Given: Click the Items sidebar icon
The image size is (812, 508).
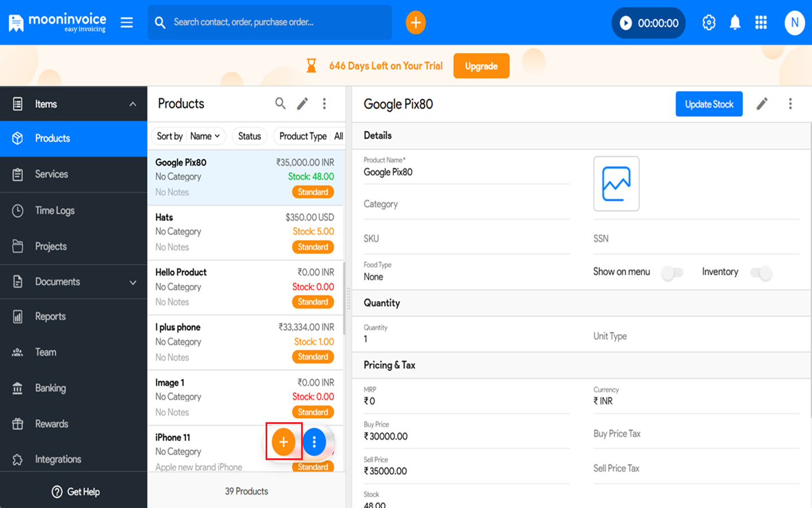Looking at the screenshot, I should (x=17, y=104).
